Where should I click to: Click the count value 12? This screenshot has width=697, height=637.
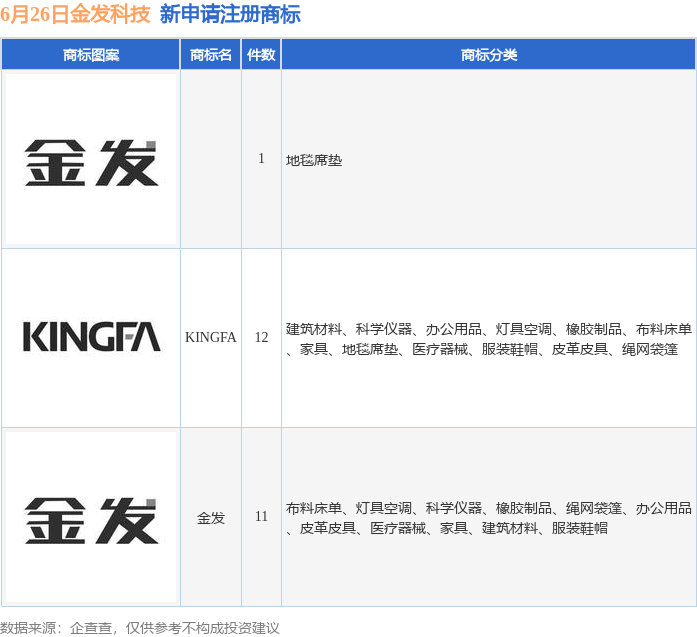[x=261, y=337]
